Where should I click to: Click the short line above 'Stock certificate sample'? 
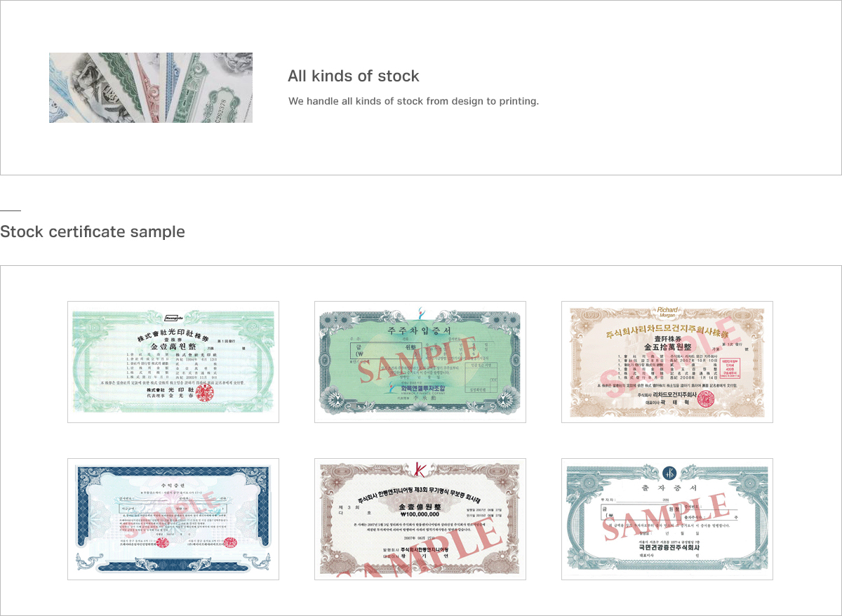(x=11, y=210)
